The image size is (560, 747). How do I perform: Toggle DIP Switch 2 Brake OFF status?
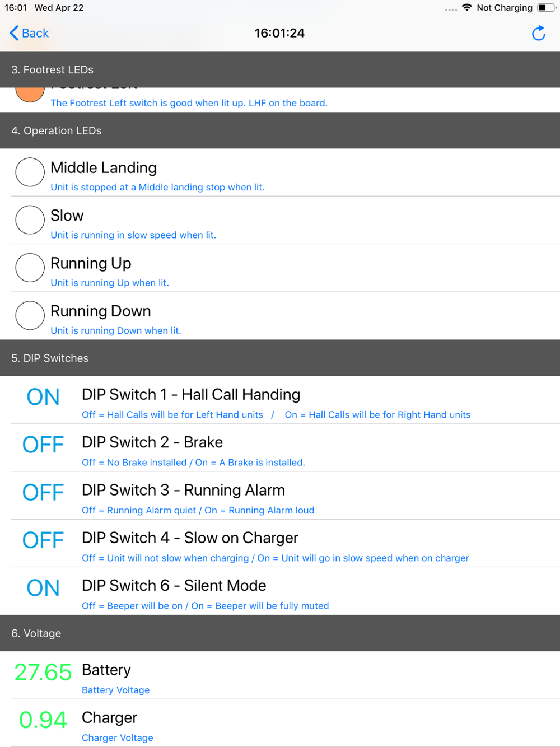(43, 445)
